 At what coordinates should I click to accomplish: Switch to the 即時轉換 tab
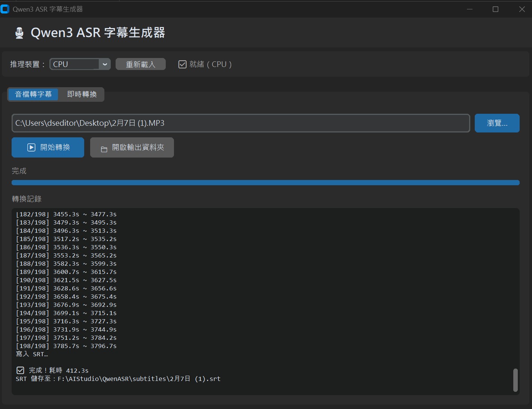pos(82,94)
